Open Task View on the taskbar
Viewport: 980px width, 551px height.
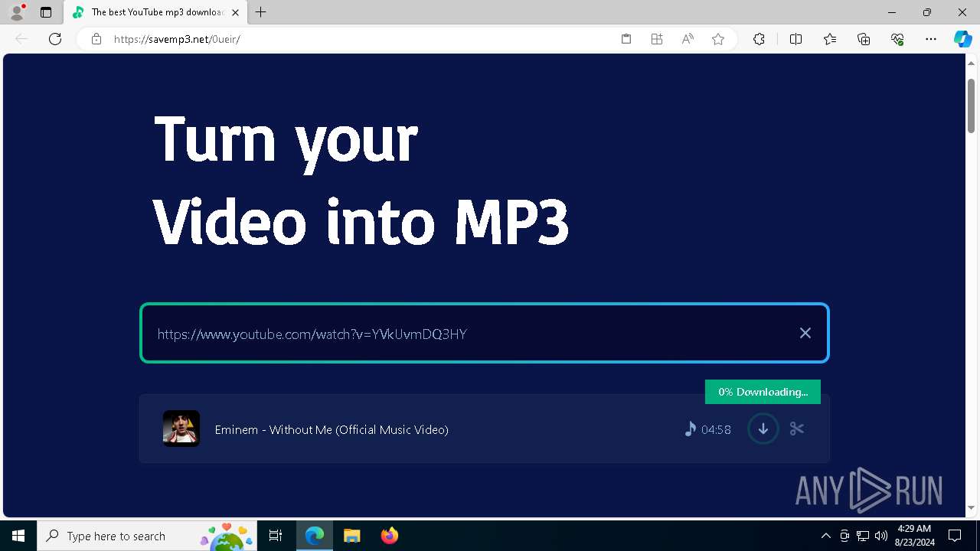[x=276, y=536]
